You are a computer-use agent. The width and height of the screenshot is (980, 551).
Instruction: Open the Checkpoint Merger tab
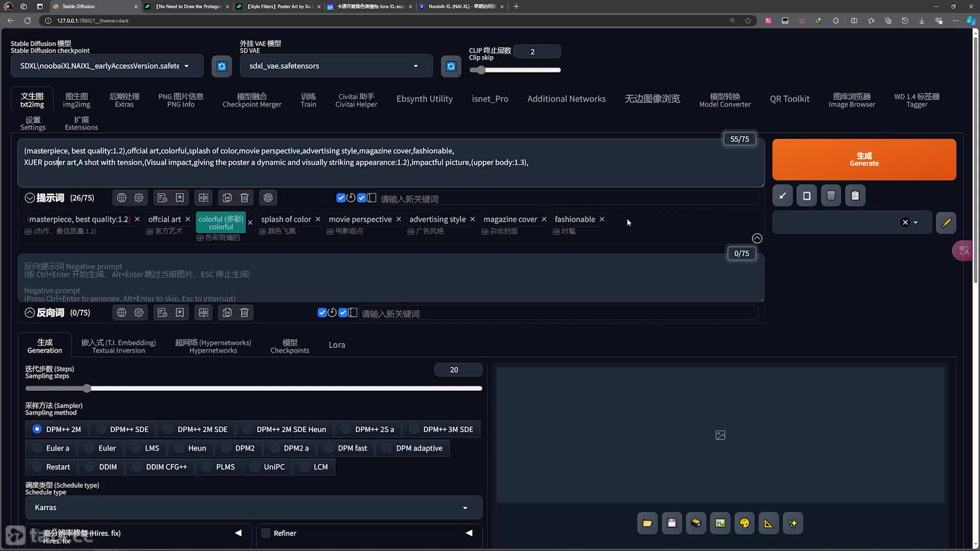point(252,100)
